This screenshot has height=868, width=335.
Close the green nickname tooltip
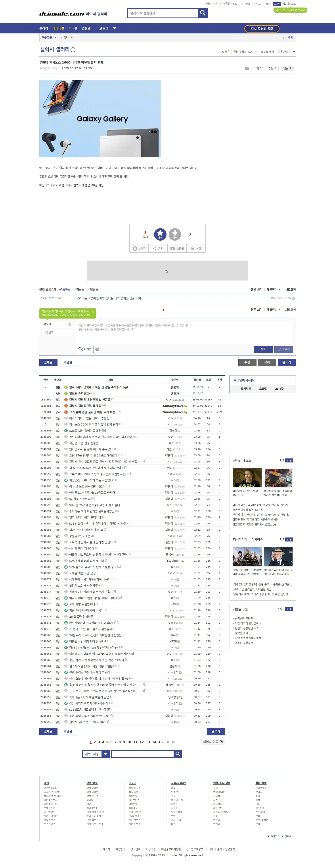93,312
